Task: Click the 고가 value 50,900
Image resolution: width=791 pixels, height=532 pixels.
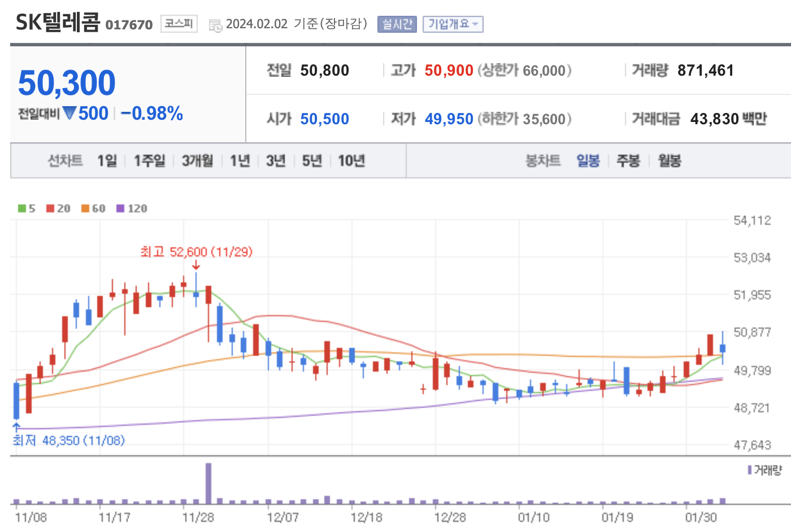Action: (449, 71)
